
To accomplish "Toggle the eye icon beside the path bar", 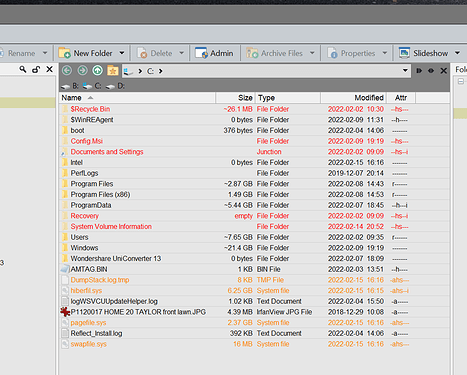I will click(431, 71).
